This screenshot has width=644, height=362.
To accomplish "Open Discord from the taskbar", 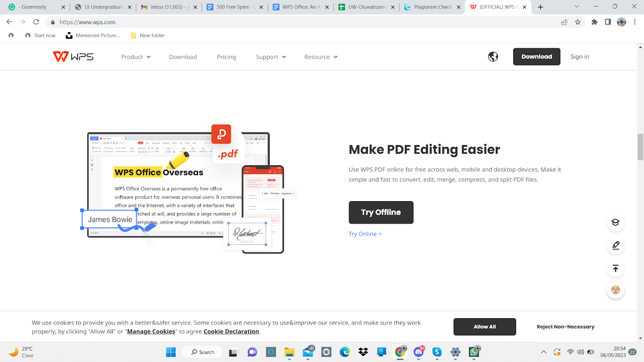I will 419,352.
